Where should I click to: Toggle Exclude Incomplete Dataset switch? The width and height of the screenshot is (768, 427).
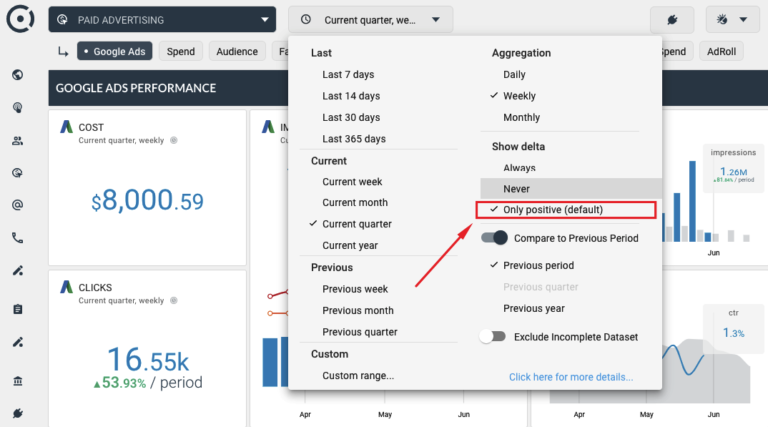493,336
